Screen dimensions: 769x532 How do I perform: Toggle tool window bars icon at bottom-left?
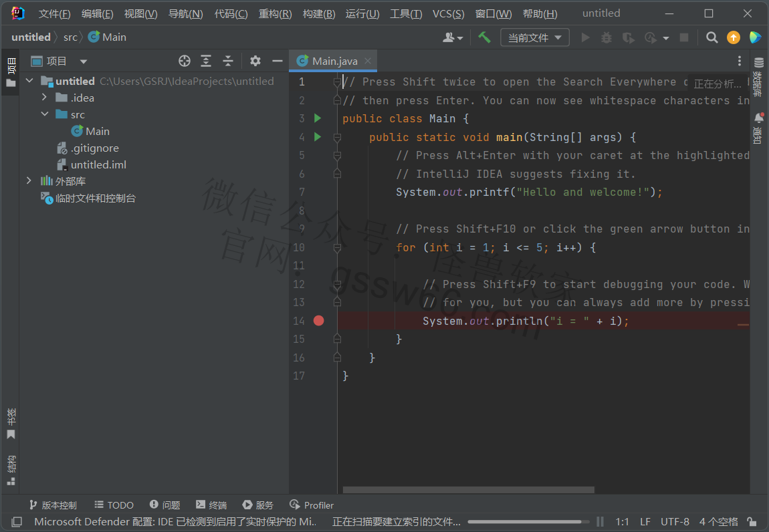(17, 522)
